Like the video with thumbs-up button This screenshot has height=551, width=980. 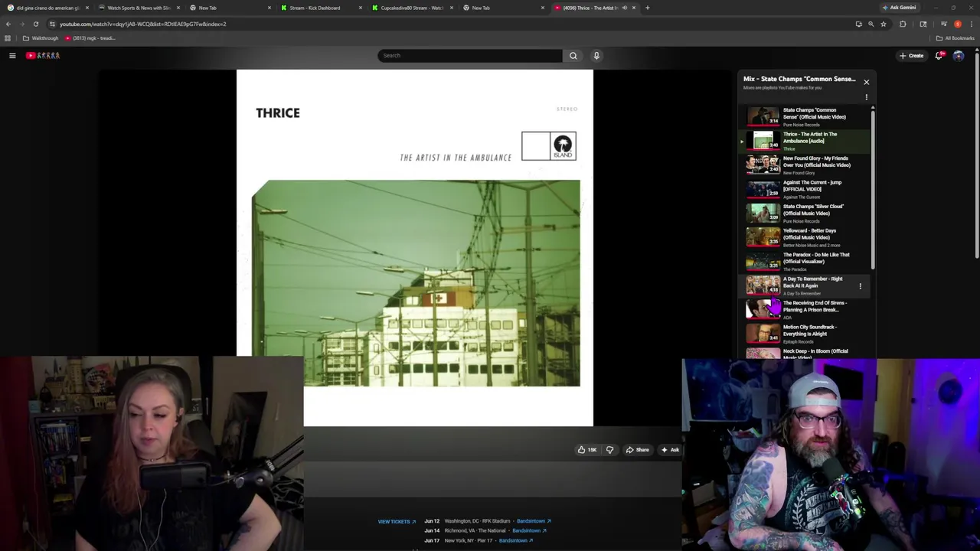tap(587, 450)
